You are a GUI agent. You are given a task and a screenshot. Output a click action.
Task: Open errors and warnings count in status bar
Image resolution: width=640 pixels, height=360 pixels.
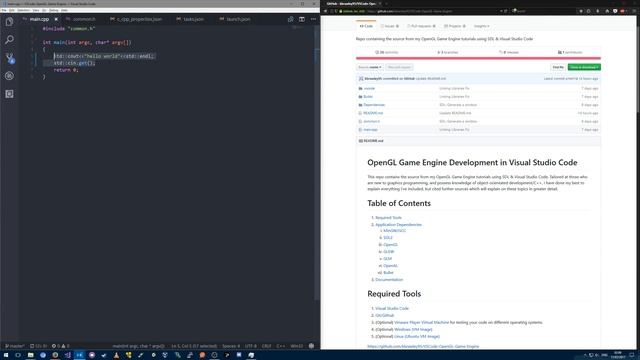(x=60, y=346)
